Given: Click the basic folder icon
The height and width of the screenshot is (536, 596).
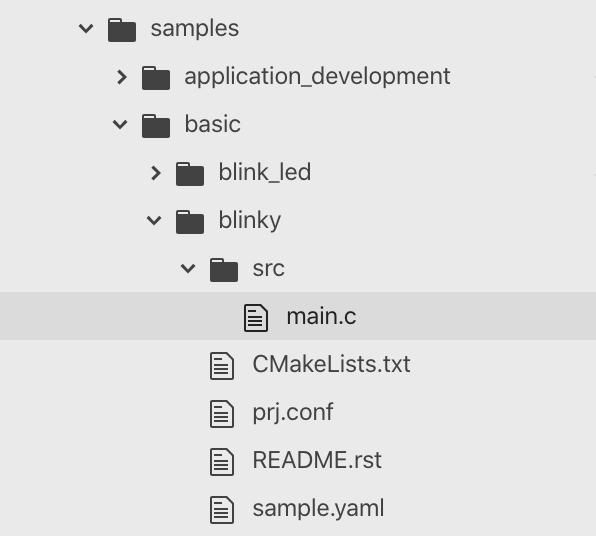Looking at the screenshot, I should (x=156, y=126).
